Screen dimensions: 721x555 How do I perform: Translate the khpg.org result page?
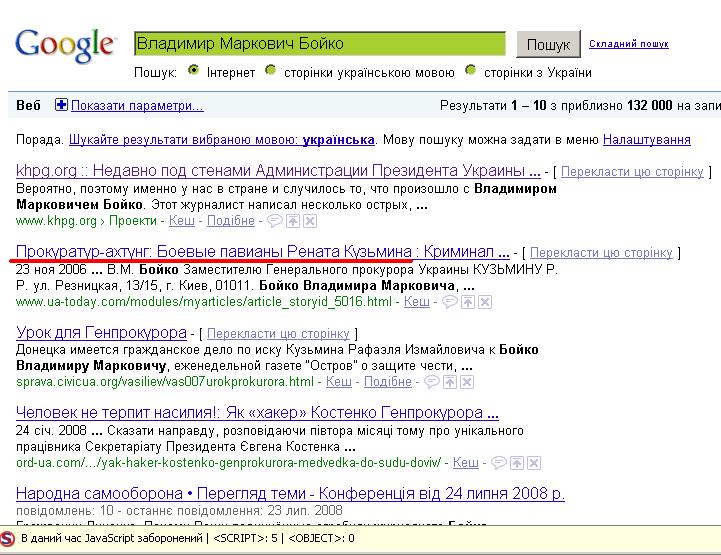tap(632, 172)
